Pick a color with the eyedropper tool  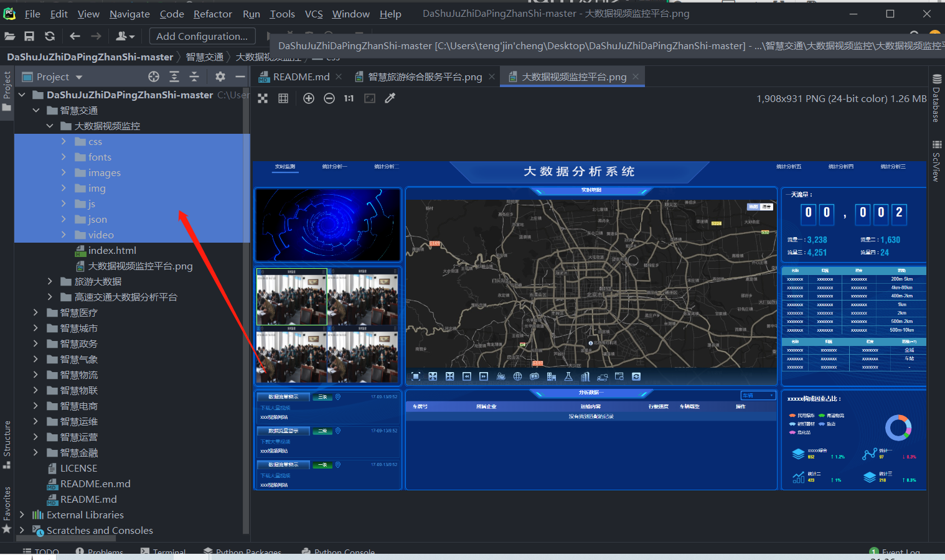(390, 98)
